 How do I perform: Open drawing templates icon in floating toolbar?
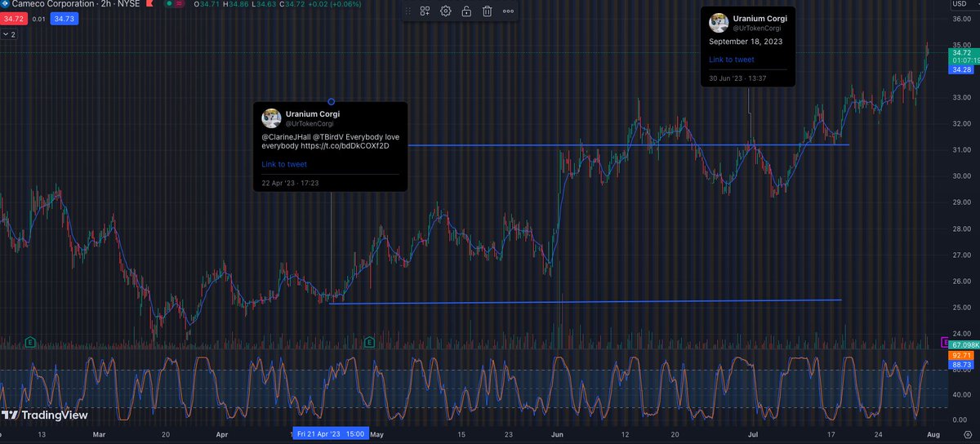(425, 11)
